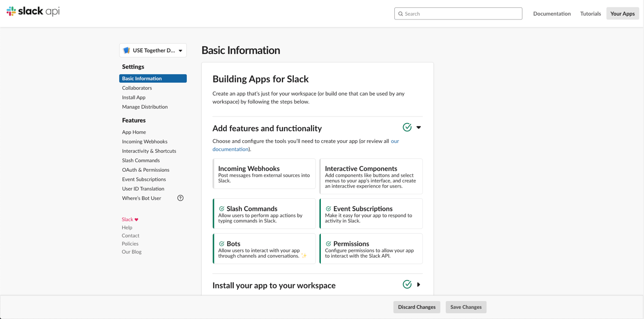Image resolution: width=644 pixels, height=319 pixels.
Task: Open the Slash Commands feature card
Action: click(x=264, y=214)
